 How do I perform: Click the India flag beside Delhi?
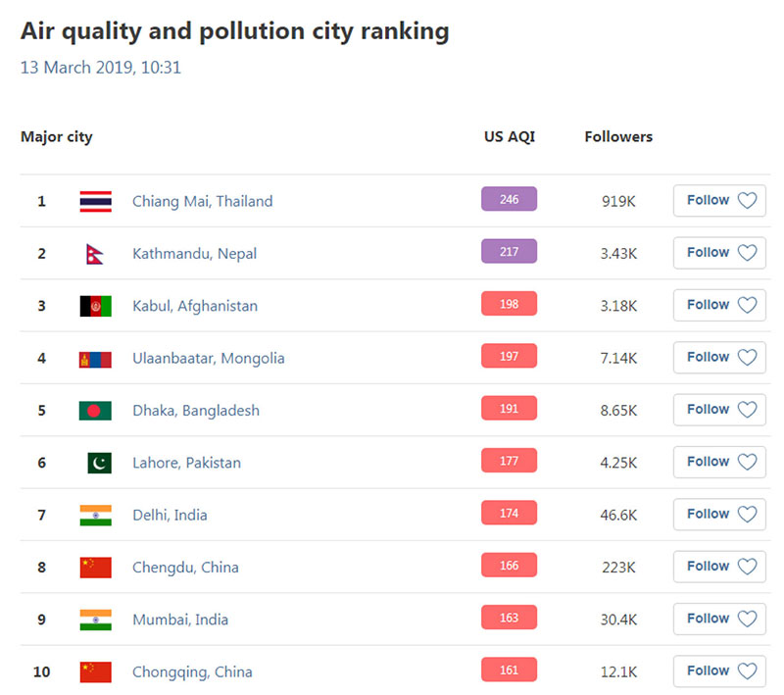click(95, 516)
